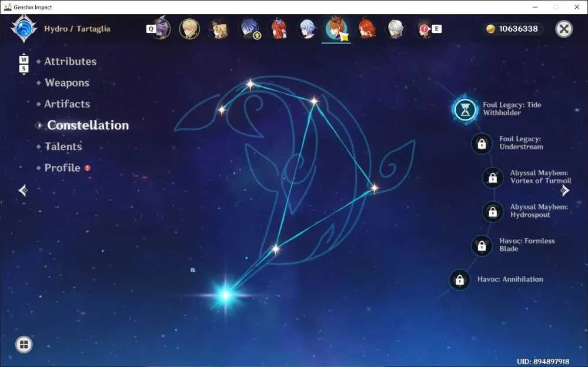
Task: Close the character screen with the X icon
Action: [564, 29]
